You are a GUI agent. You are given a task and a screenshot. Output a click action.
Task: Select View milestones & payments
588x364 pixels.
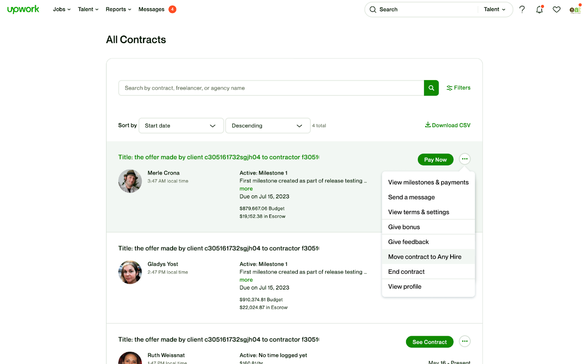[x=428, y=183]
